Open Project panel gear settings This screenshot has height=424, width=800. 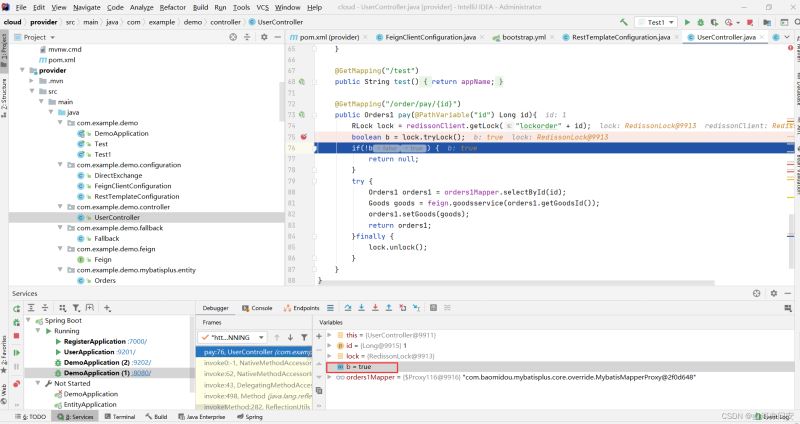(263, 37)
